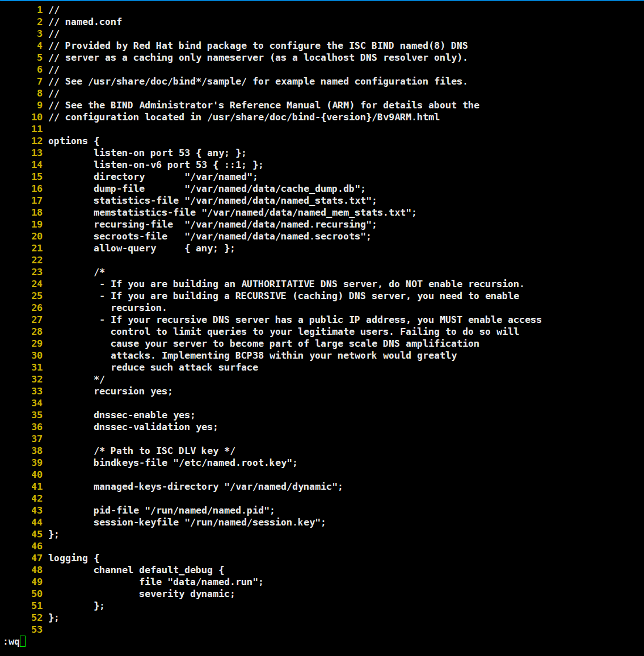Click 'memstatistics-file' keyword on line 18
This screenshot has width=644, height=656.
point(145,213)
